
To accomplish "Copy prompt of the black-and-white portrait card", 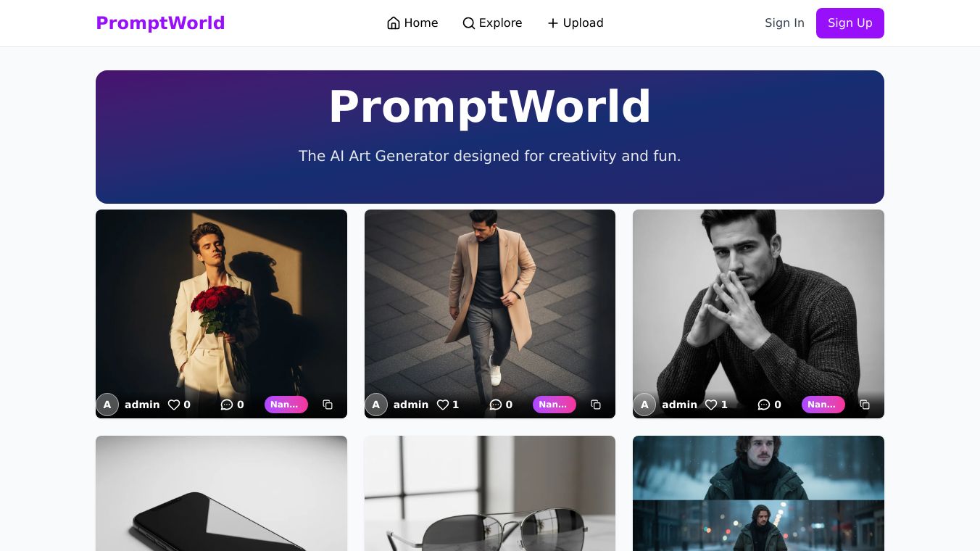I will (865, 405).
